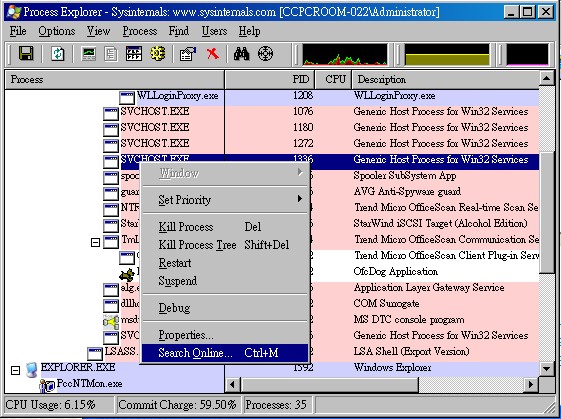Click the Refresh Now toolbar icon
This screenshot has width=561, height=419.
point(57,54)
